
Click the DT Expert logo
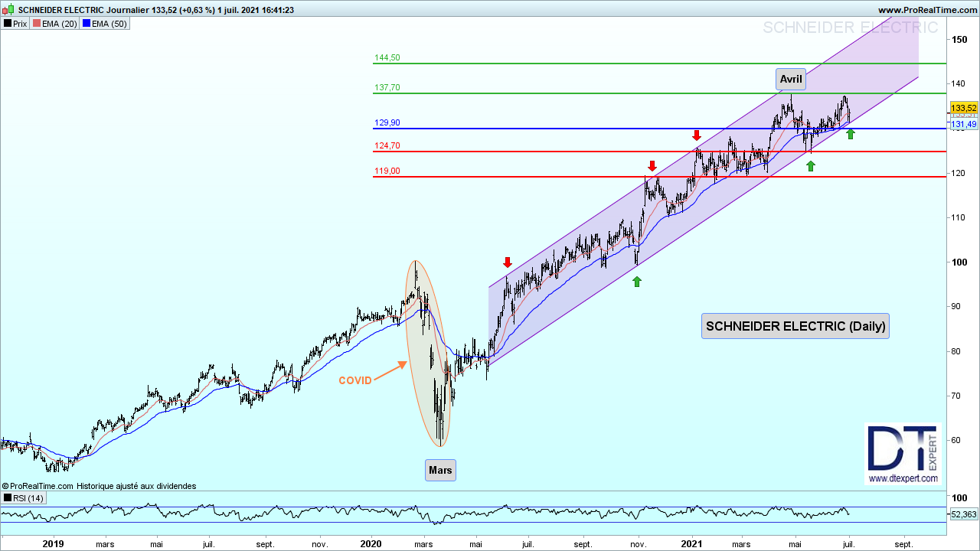tap(903, 454)
